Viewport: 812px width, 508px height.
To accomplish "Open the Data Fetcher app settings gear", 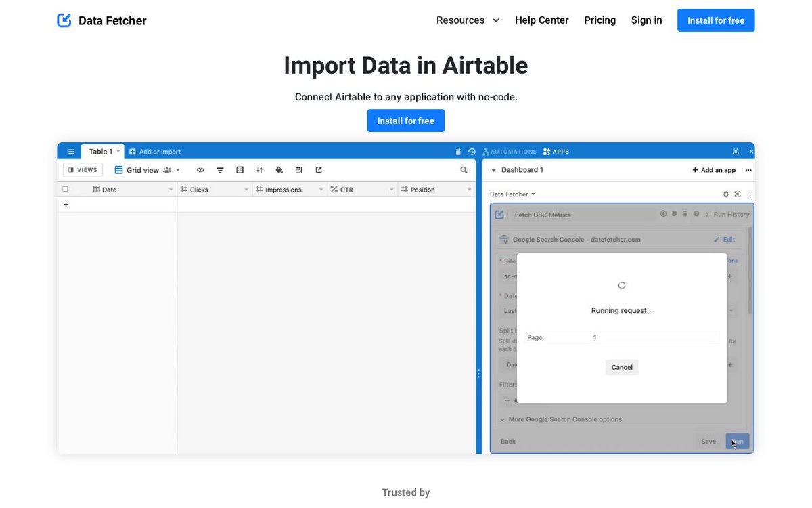I will 726,194.
